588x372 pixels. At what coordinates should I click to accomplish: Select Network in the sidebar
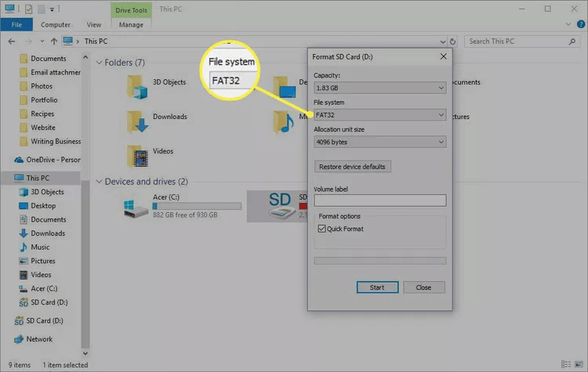39,339
